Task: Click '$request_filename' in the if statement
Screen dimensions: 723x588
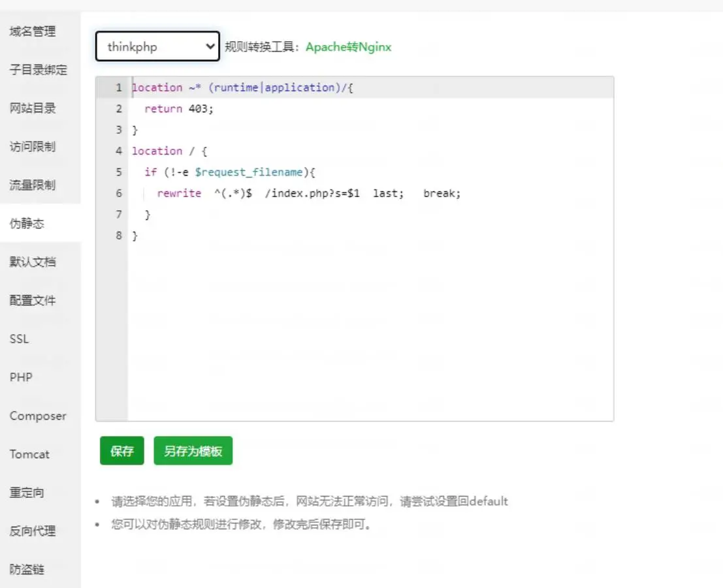Action: coord(249,172)
